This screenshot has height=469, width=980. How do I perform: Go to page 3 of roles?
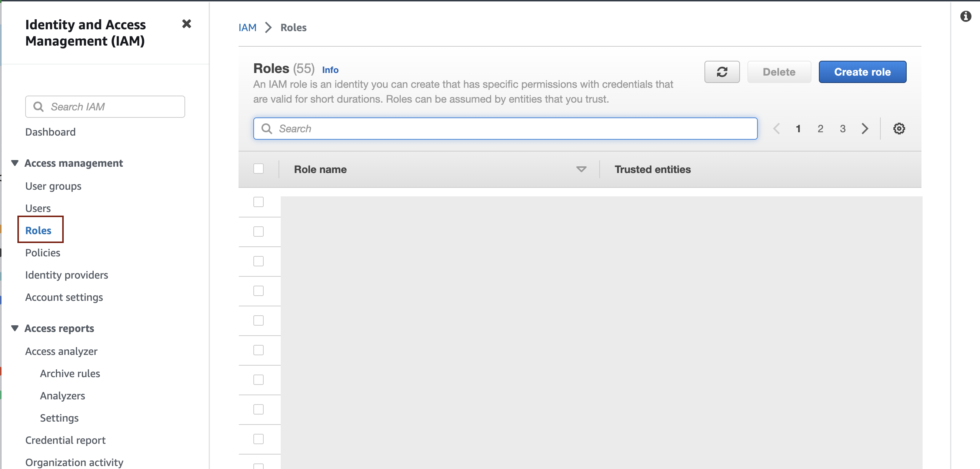[843, 129]
